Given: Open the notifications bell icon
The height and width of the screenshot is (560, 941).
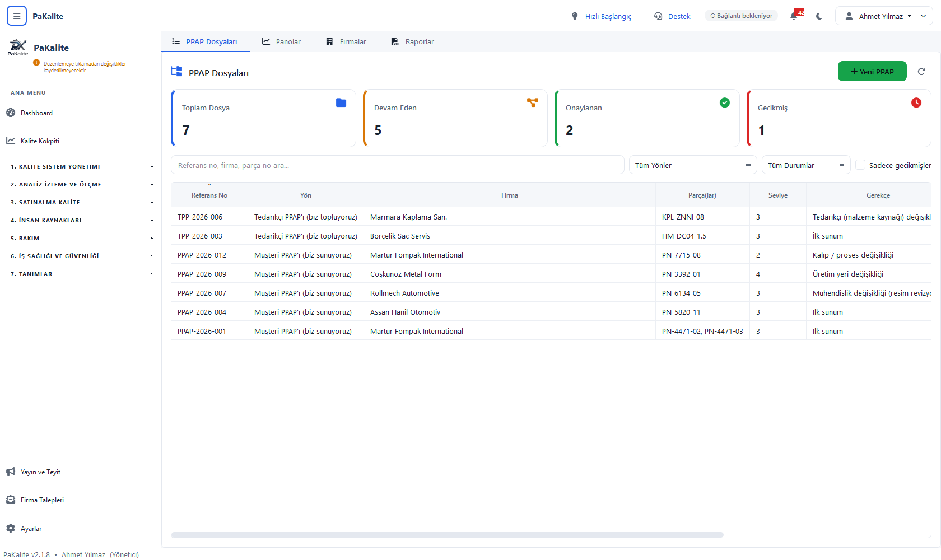Looking at the screenshot, I should (x=794, y=16).
